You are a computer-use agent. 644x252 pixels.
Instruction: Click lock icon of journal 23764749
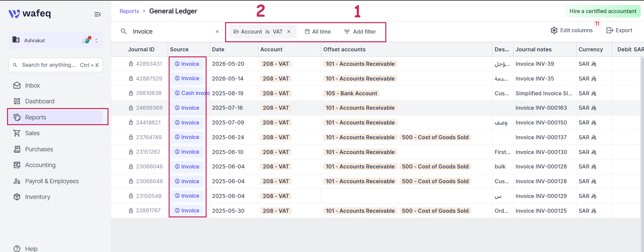131,137
